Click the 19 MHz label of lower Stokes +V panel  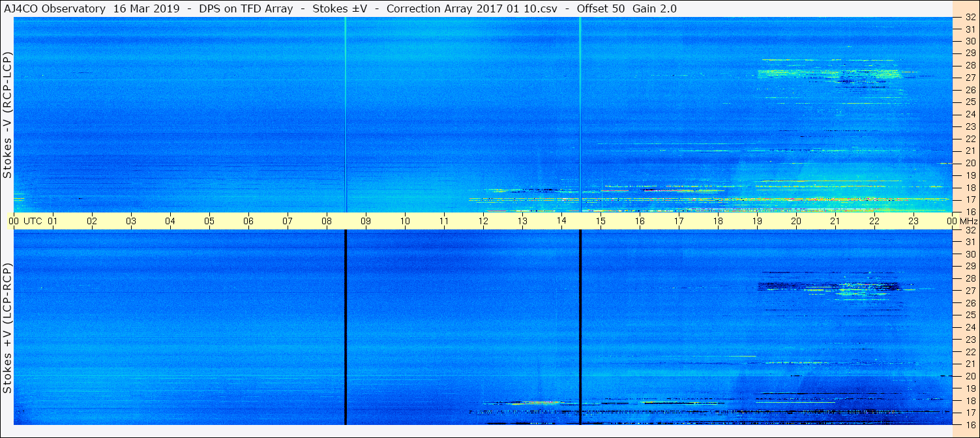pos(970,388)
